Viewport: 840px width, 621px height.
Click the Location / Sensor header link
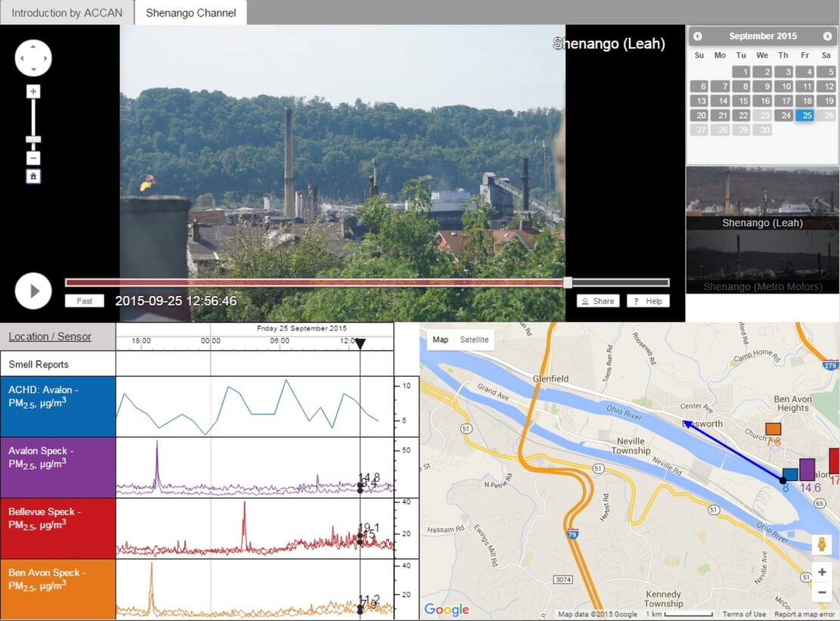(50, 337)
